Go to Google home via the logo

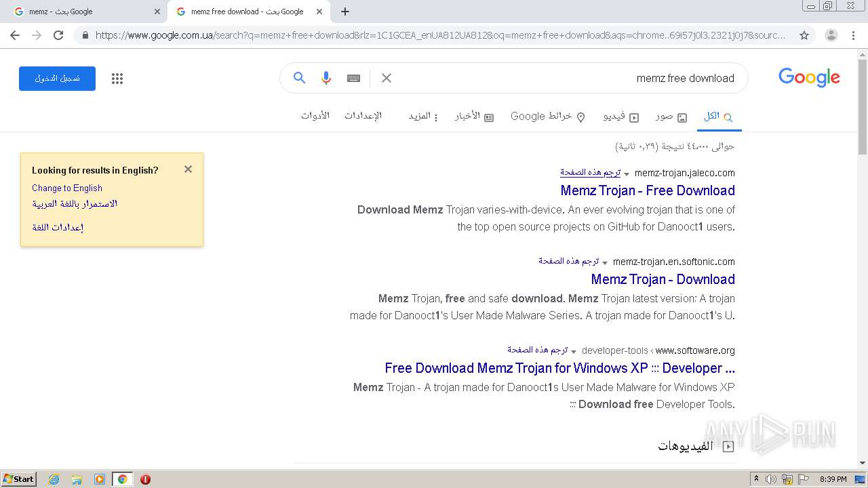pos(809,78)
